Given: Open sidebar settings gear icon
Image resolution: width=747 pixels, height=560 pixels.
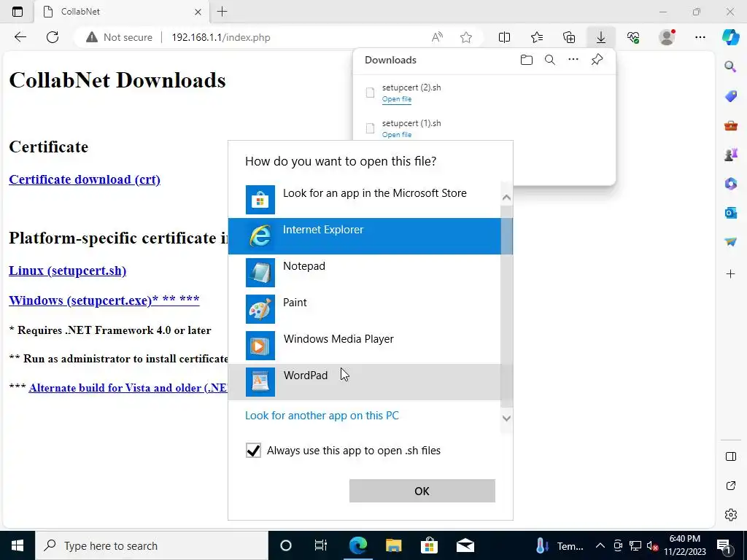Looking at the screenshot, I should (x=730, y=515).
